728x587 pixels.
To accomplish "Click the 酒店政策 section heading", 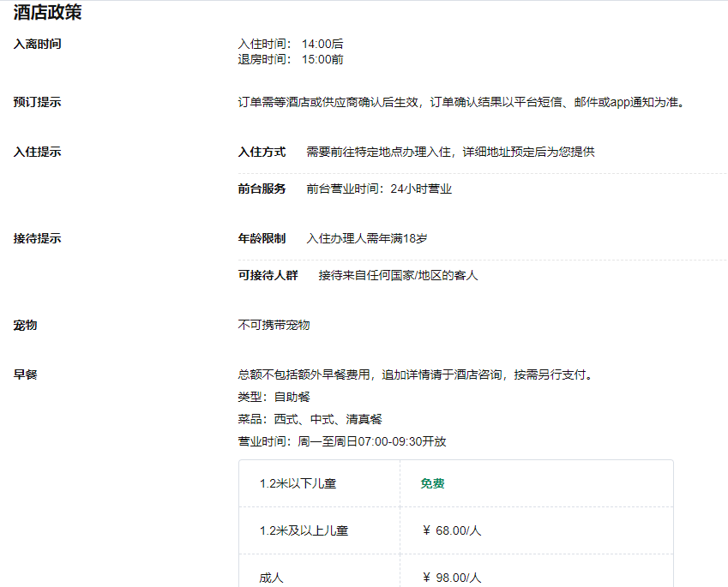I will click(47, 12).
